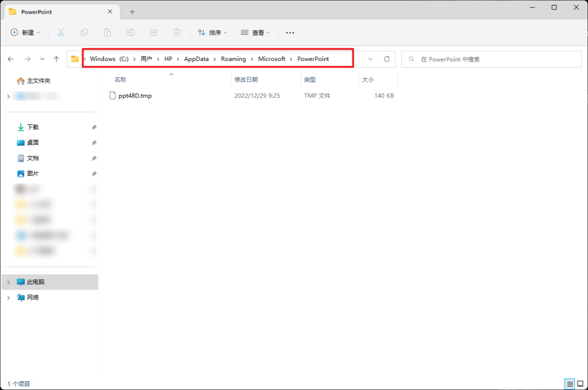Image resolution: width=588 pixels, height=390 pixels.
Task: Click the Copy icon in toolbar
Action: click(x=84, y=33)
